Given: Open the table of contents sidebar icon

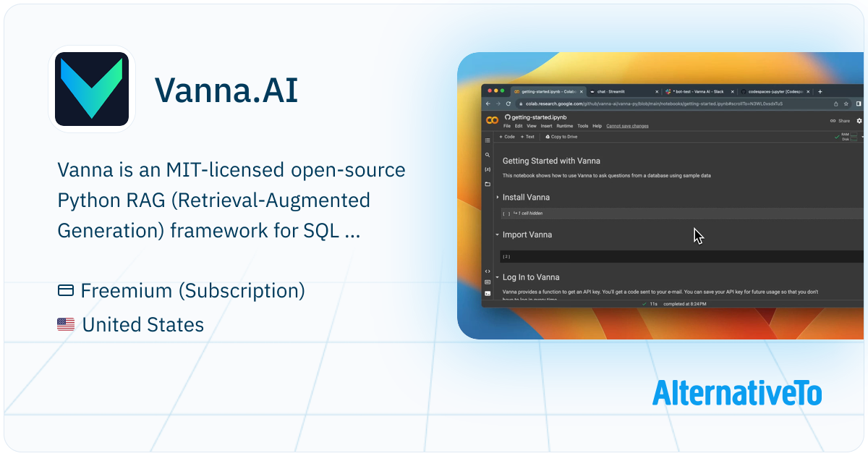Looking at the screenshot, I should 488,140.
